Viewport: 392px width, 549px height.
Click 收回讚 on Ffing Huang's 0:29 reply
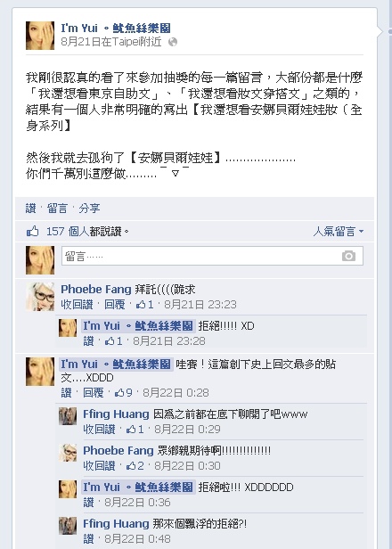pyautogui.click(x=99, y=430)
